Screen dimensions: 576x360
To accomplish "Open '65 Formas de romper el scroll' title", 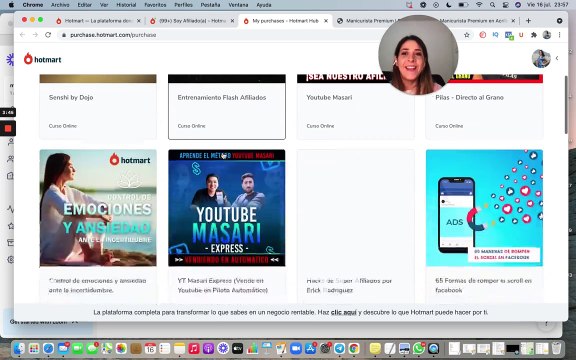I will click(483, 285).
